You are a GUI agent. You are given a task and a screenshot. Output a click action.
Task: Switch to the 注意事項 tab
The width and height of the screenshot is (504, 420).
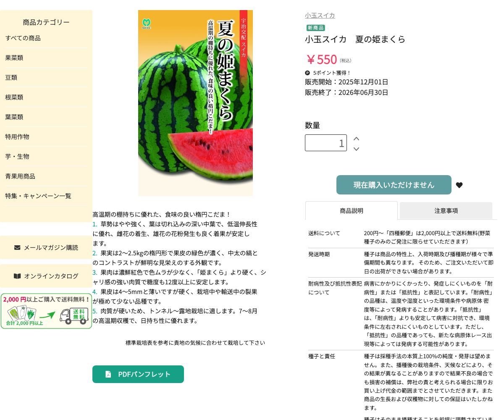coord(446,211)
